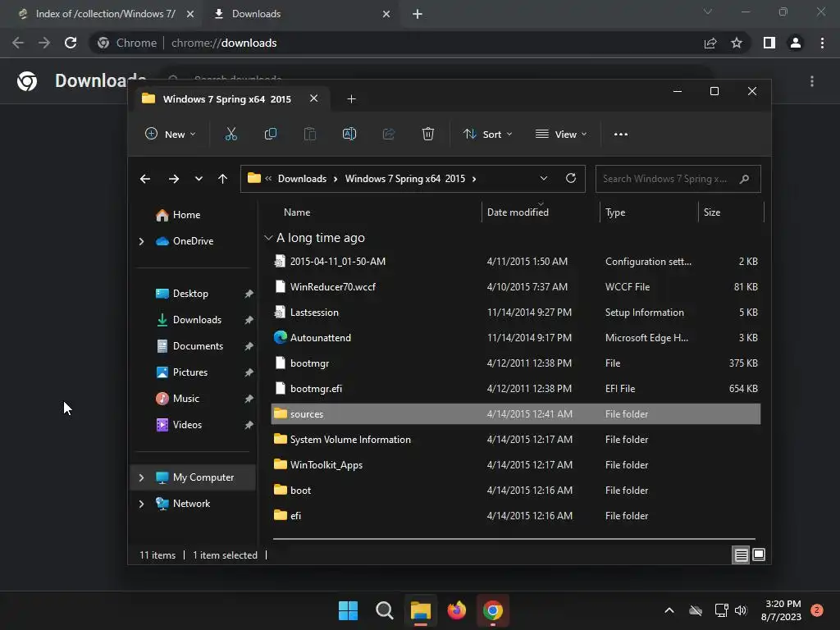
Task: Click Downloads in the breadcrumb path
Action: [x=302, y=179]
